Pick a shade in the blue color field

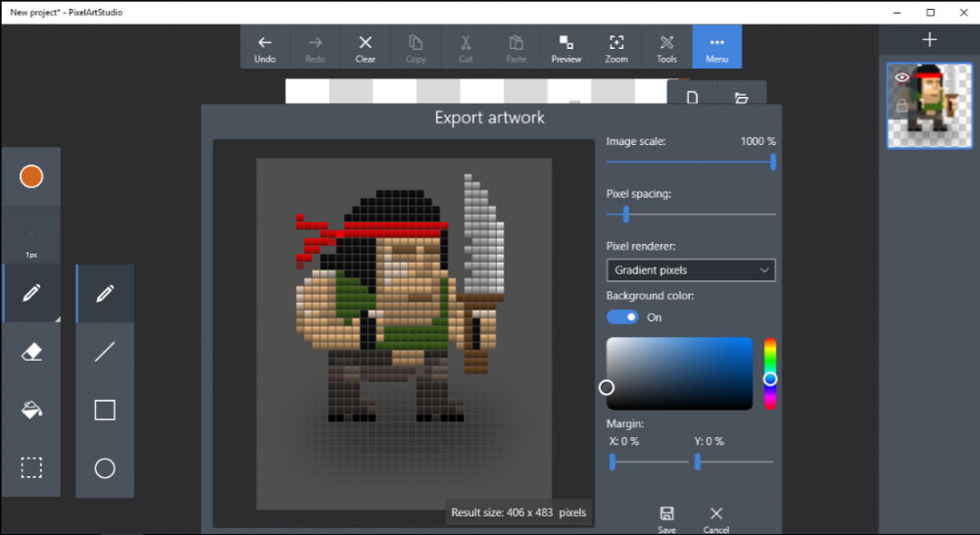(679, 373)
